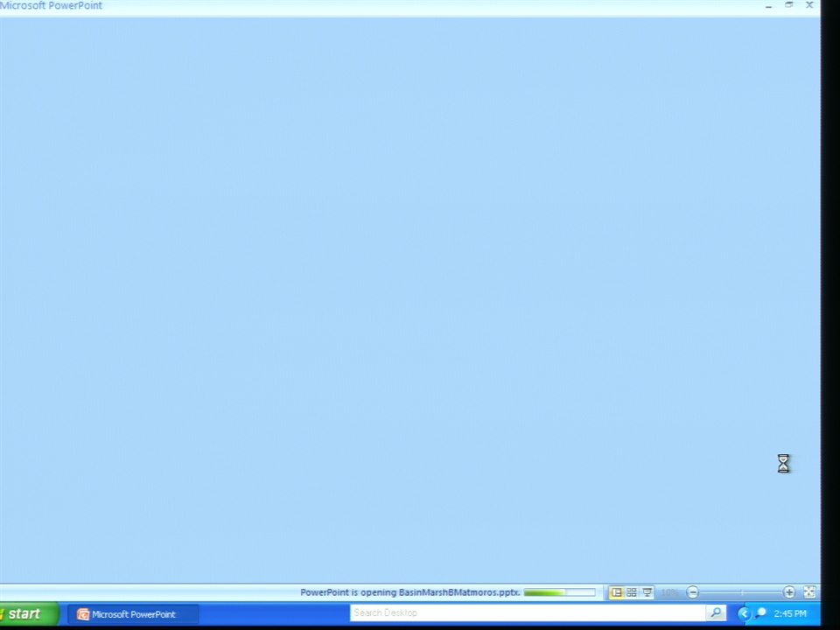Click the zoom slider track
This screenshot has height=630, width=840.
click(741, 592)
